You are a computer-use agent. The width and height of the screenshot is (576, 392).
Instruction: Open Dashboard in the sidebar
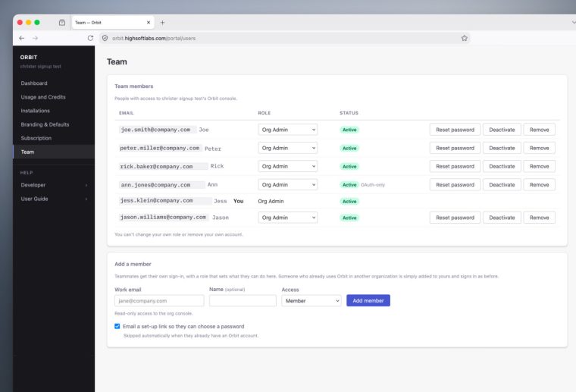point(54,83)
